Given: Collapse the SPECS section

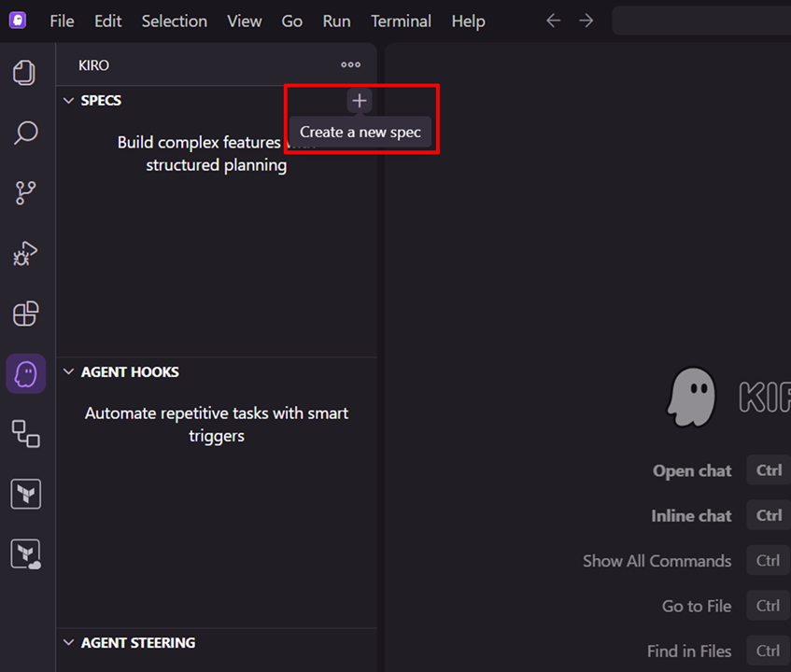Looking at the screenshot, I should click(68, 100).
